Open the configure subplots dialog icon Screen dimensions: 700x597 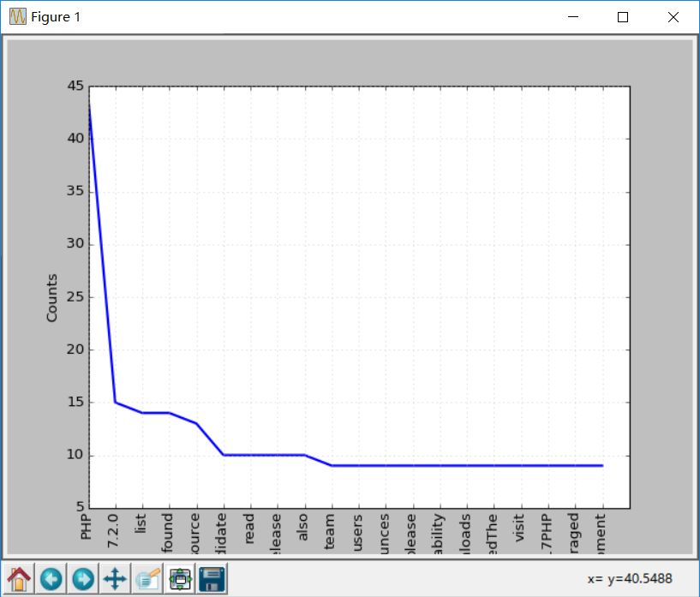[x=179, y=578]
